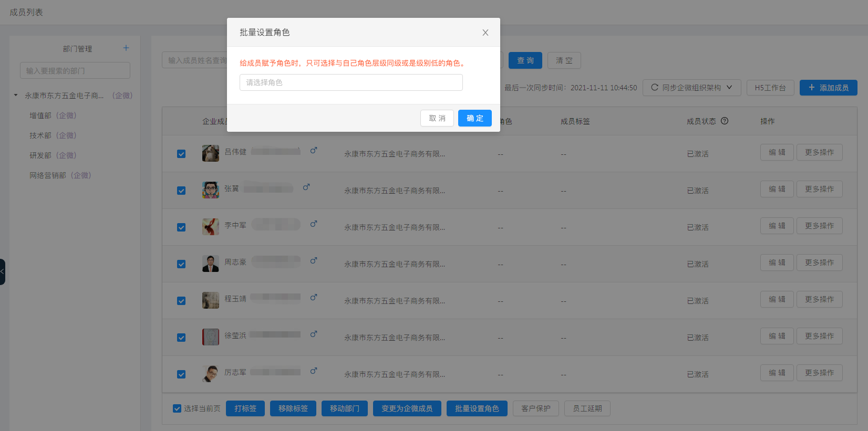
Task: Uncheck the row for 周志豪
Action: click(181, 264)
